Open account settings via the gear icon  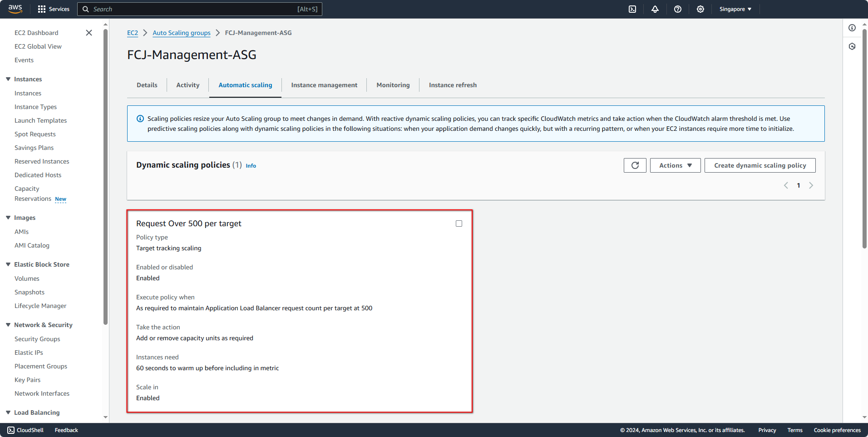point(700,9)
